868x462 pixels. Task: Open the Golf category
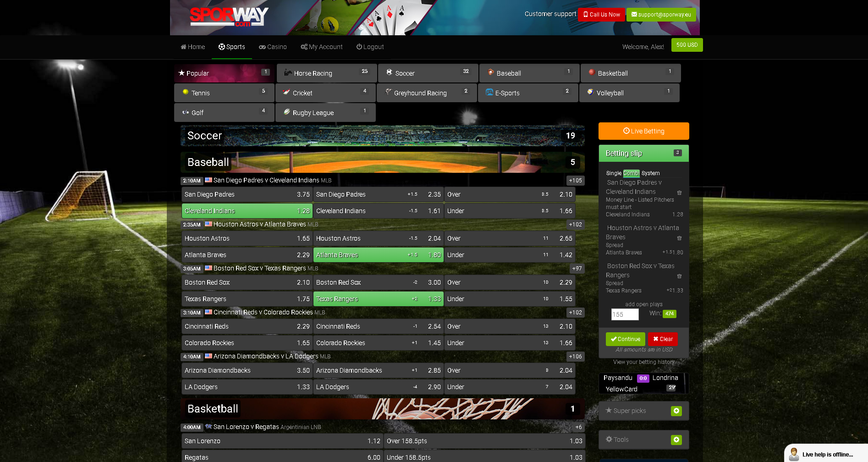pyautogui.click(x=224, y=113)
